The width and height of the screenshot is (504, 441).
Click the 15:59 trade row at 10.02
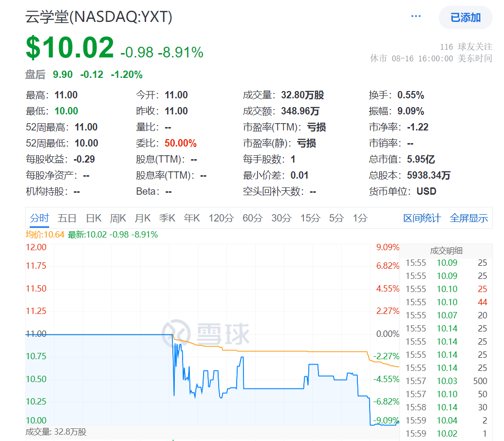pyautogui.click(x=446, y=434)
